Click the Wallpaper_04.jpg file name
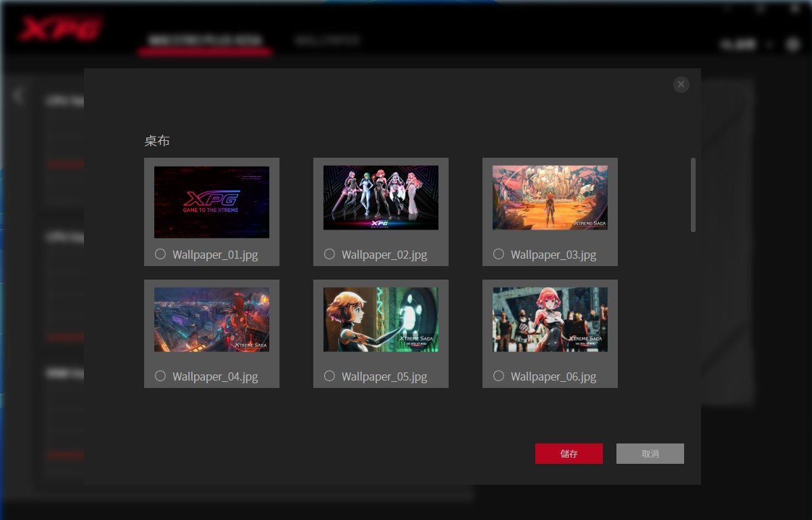The height and width of the screenshot is (520, 812). (215, 376)
